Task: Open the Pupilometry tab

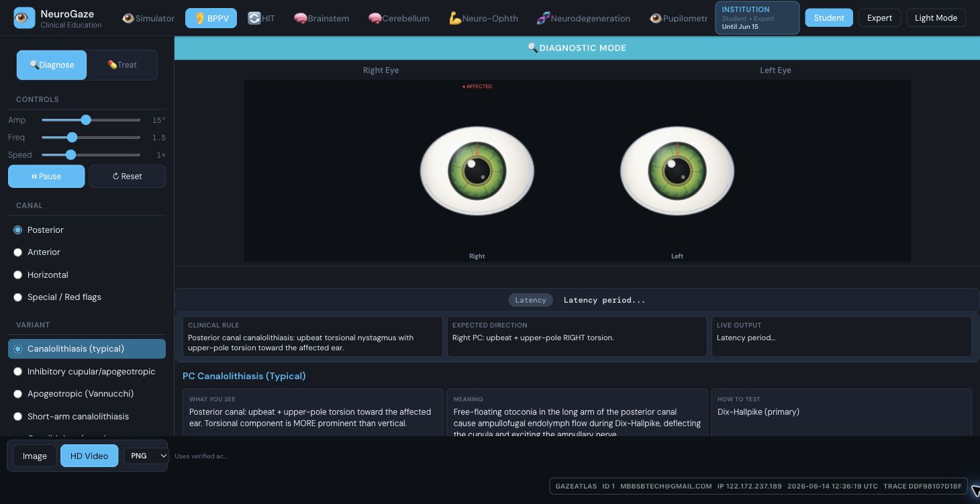Action: (x=678, y=18)
